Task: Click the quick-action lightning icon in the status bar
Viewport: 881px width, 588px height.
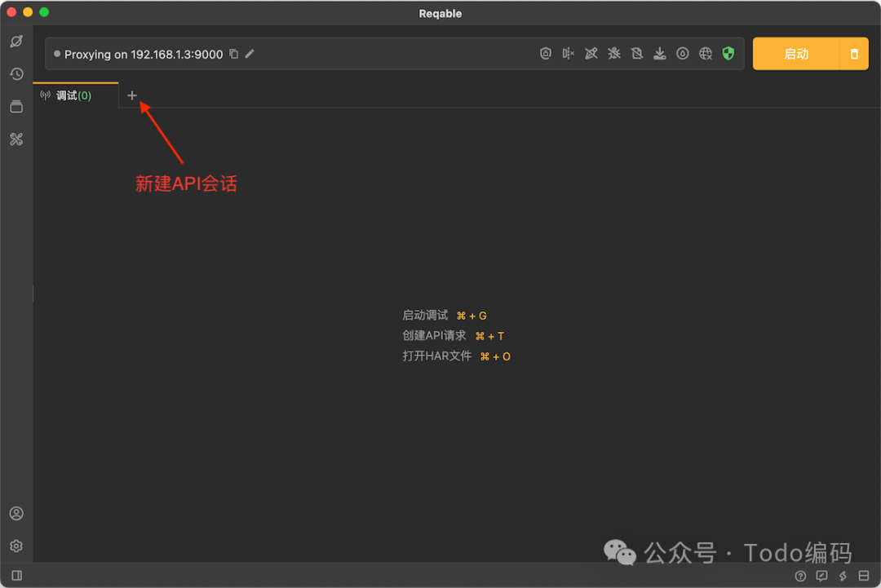Action: pyautogui.click(x=843, y=576)
